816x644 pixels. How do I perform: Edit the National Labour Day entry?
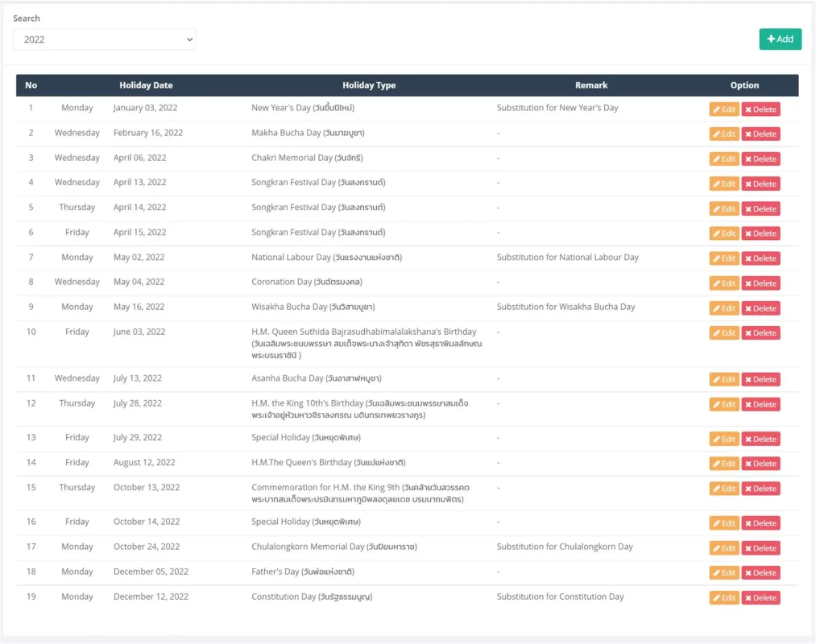[723, 258]
